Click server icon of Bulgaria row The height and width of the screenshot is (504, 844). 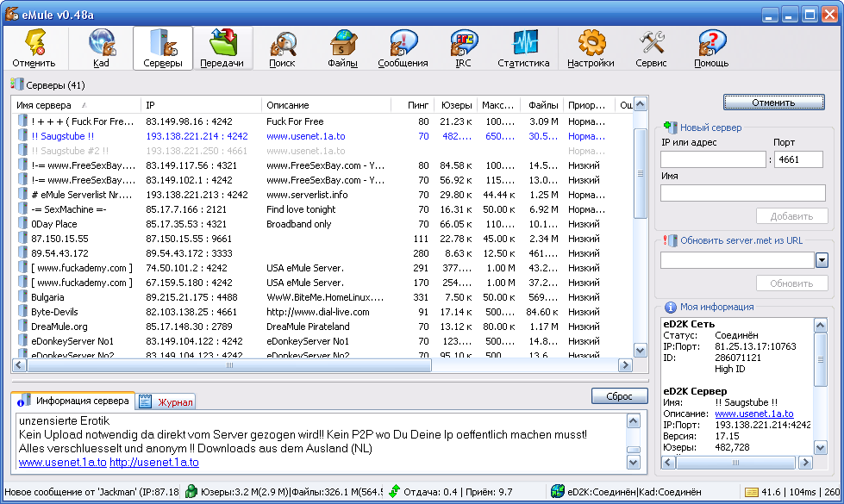pos(22,296)
